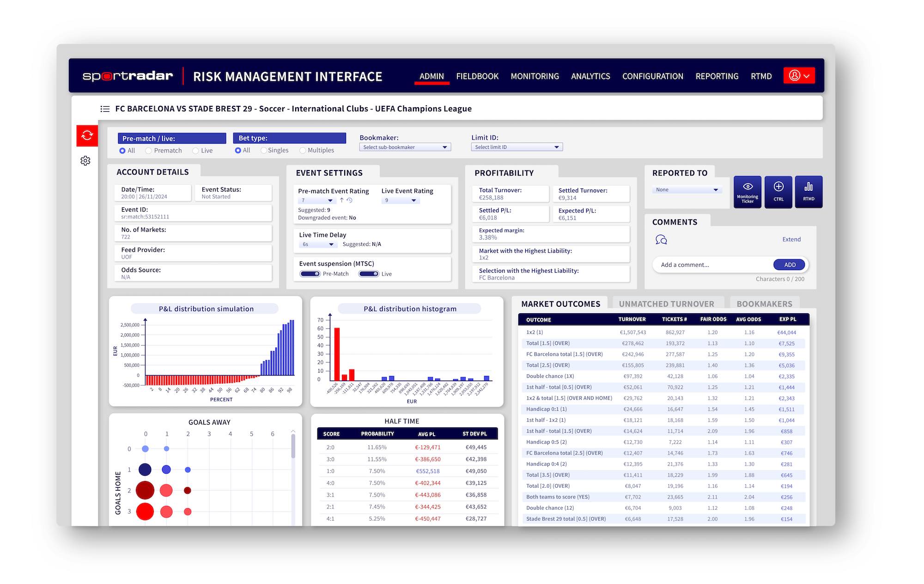Click the Stade Brest 29 total [0.5] (OVER) row
Screen dimensions: 924x584
click(x=663, y=519)
